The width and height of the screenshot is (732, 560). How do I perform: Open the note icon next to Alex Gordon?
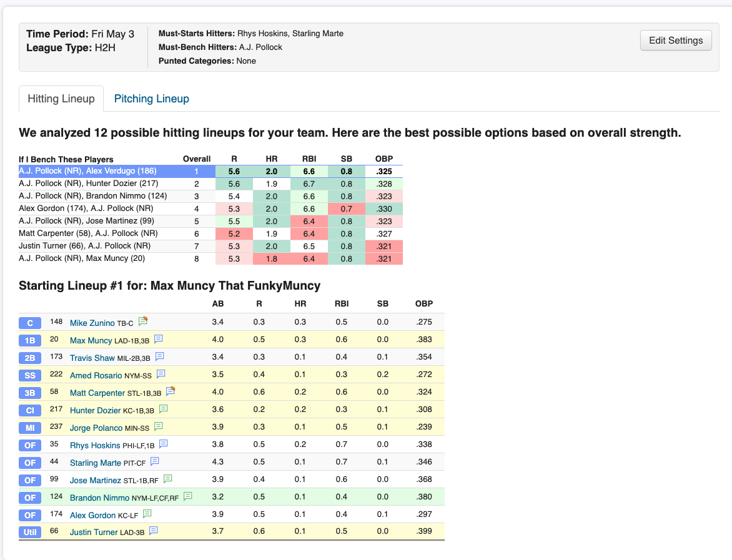click(x=147, y=514)
